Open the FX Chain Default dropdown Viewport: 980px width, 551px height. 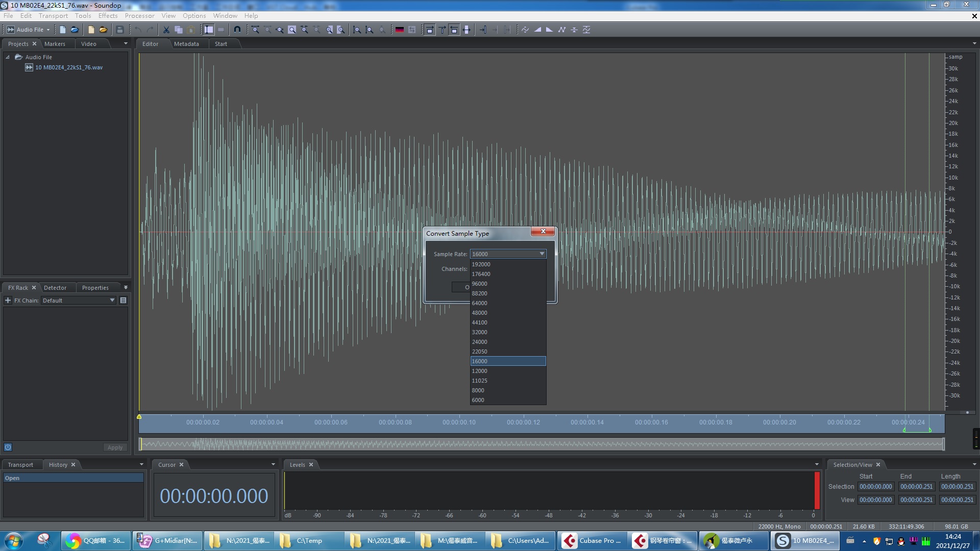click(x=112, y=300)
